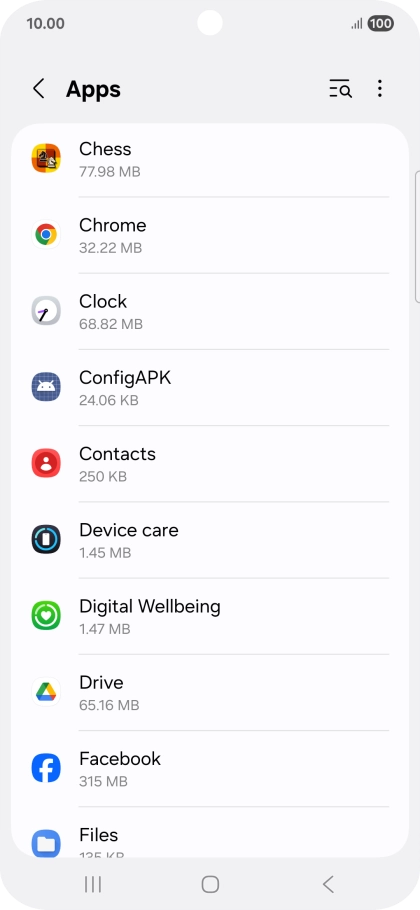Tap the Device care icon

(x=46, y=539)
